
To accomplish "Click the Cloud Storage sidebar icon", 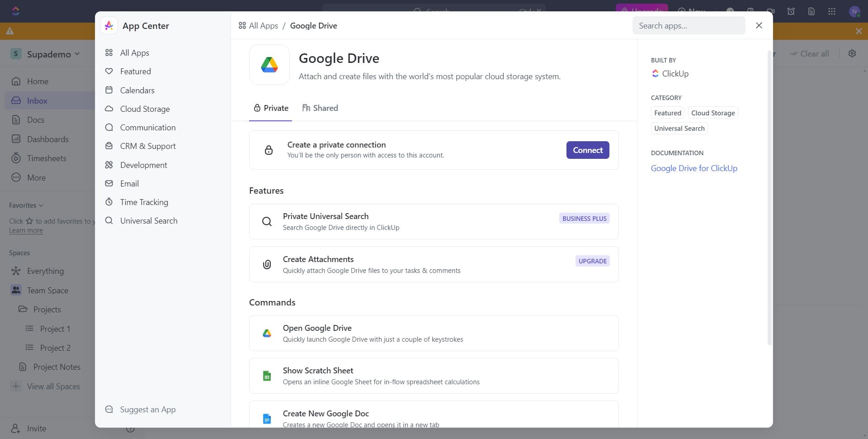I will tap(109, 109).
